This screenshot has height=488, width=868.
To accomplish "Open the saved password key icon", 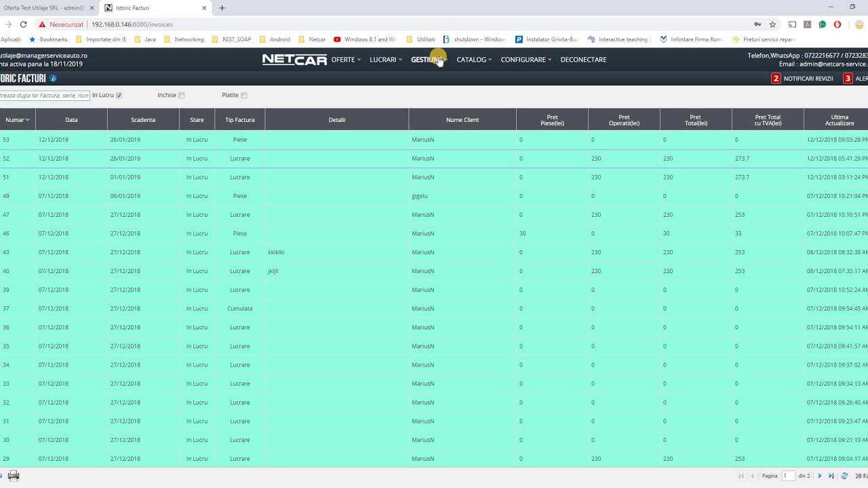I will point(757,24).
